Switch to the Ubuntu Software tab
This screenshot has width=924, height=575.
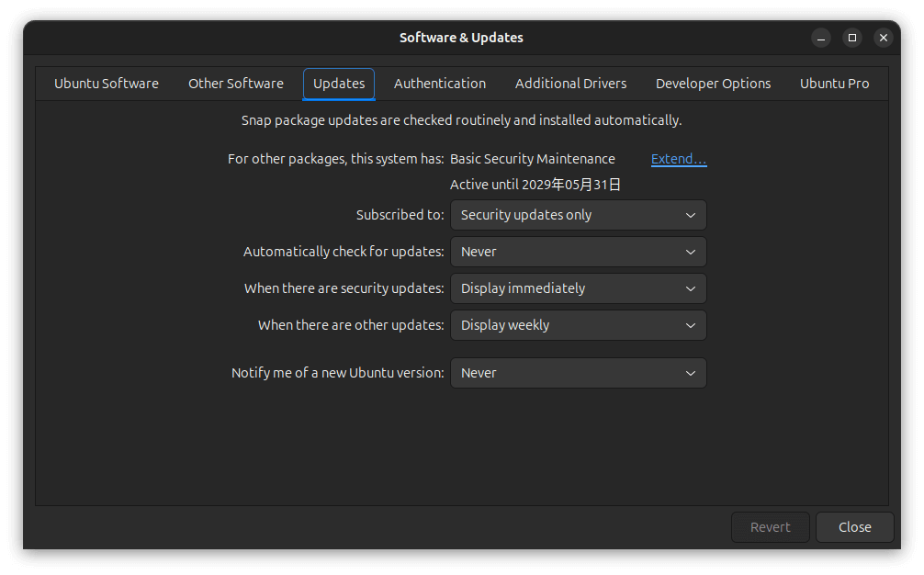(x=107, y=84)
